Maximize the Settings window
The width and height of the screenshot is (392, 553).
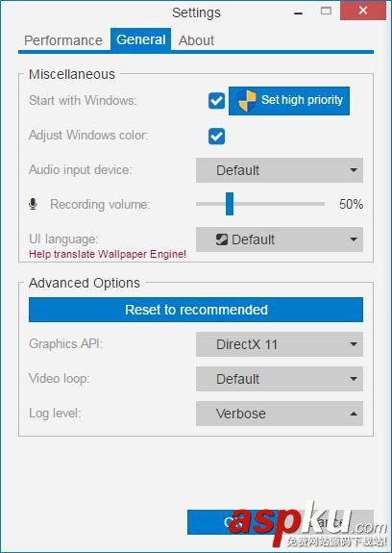coord(326,11)
